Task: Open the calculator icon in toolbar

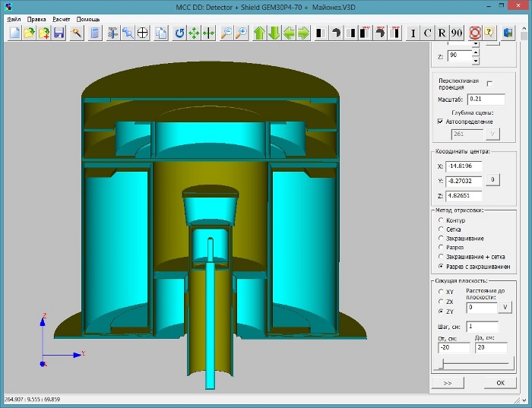Action: pos(95,33)
